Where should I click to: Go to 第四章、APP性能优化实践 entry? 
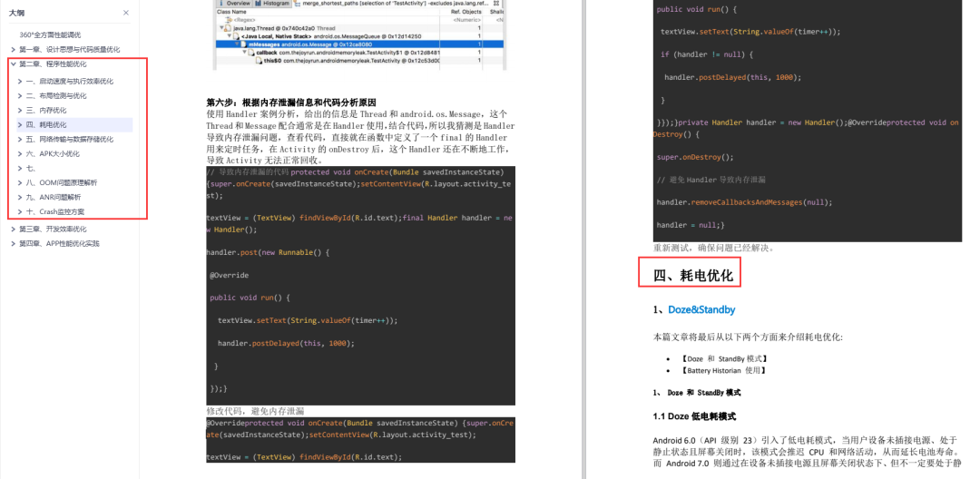[59, 243]
